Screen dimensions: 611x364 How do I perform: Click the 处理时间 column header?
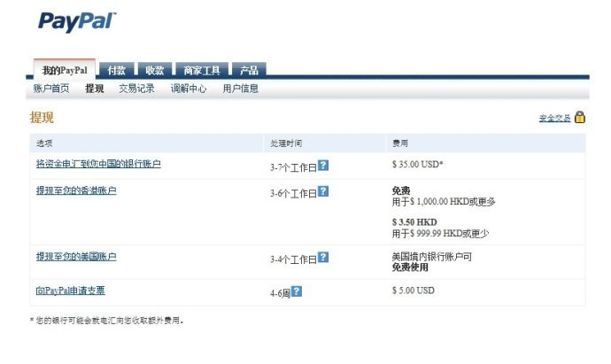pyautogui.click(x=286, y=143)
